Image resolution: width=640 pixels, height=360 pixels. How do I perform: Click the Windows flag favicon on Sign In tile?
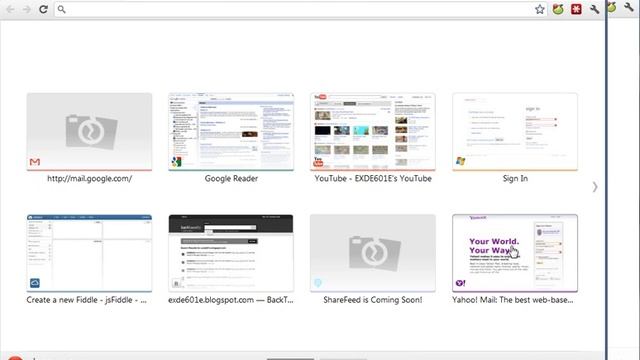(460, 161)
